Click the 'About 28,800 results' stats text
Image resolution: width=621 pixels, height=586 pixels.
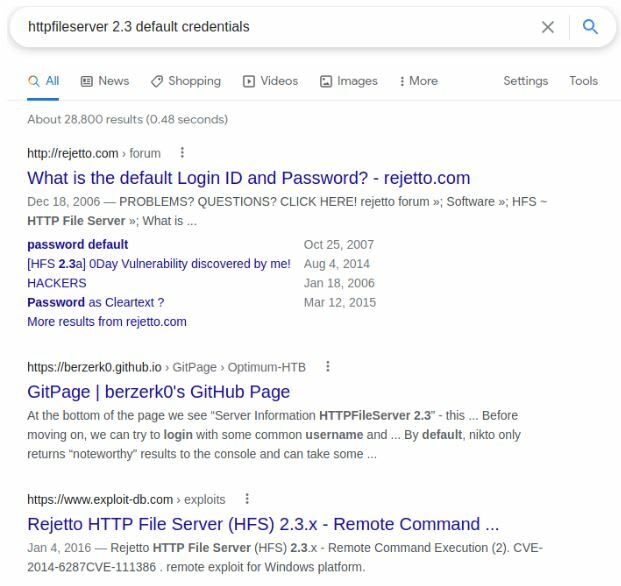128,119
